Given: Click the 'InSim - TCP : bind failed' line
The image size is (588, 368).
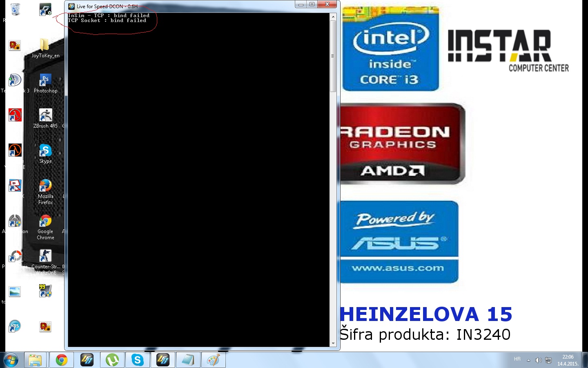Looking at the screenshot, I should pos(109,16).
